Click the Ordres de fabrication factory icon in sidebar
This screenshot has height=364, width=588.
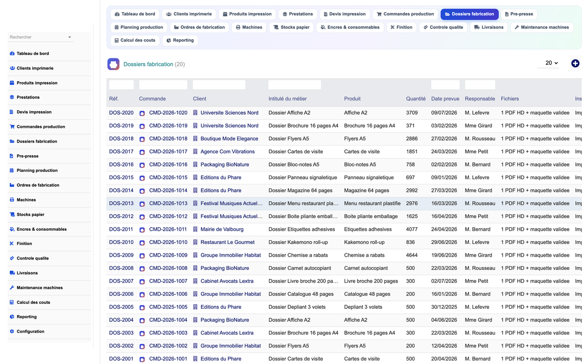point(12,185)
